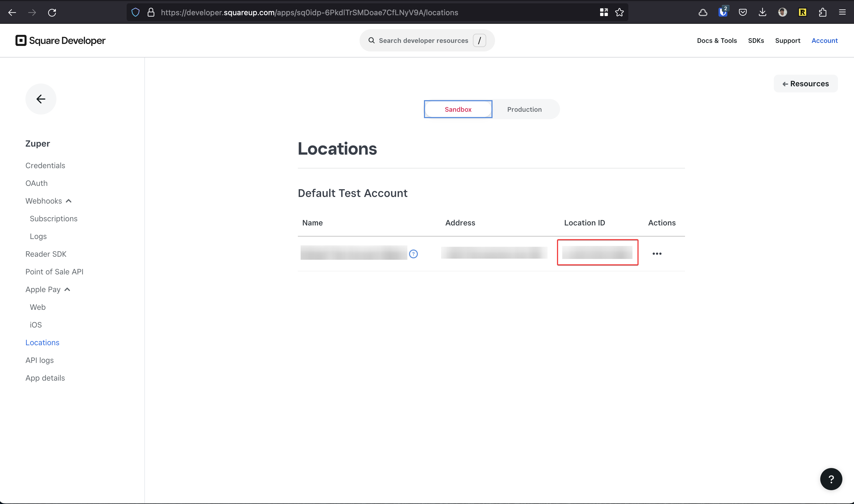Collapse the Webhooks section
The image size is (854, 504).
[x=69, y=201]
